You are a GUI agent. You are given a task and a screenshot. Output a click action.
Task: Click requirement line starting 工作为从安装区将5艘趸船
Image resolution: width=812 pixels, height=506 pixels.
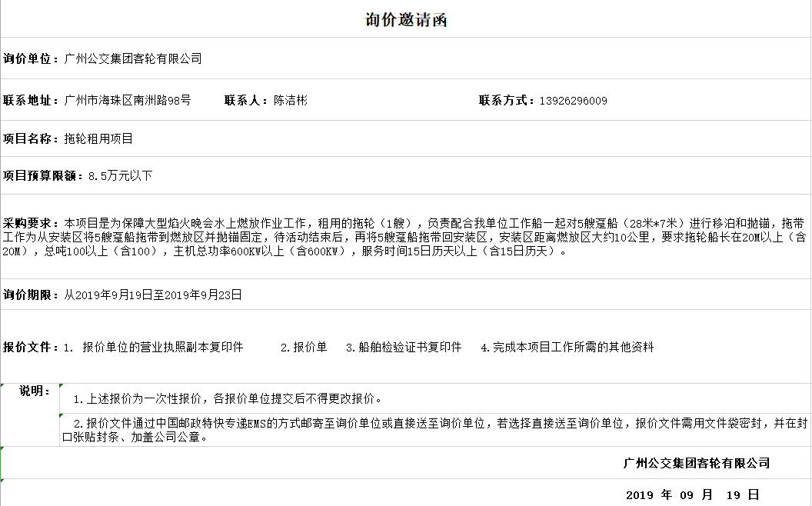tap(404, 237)
